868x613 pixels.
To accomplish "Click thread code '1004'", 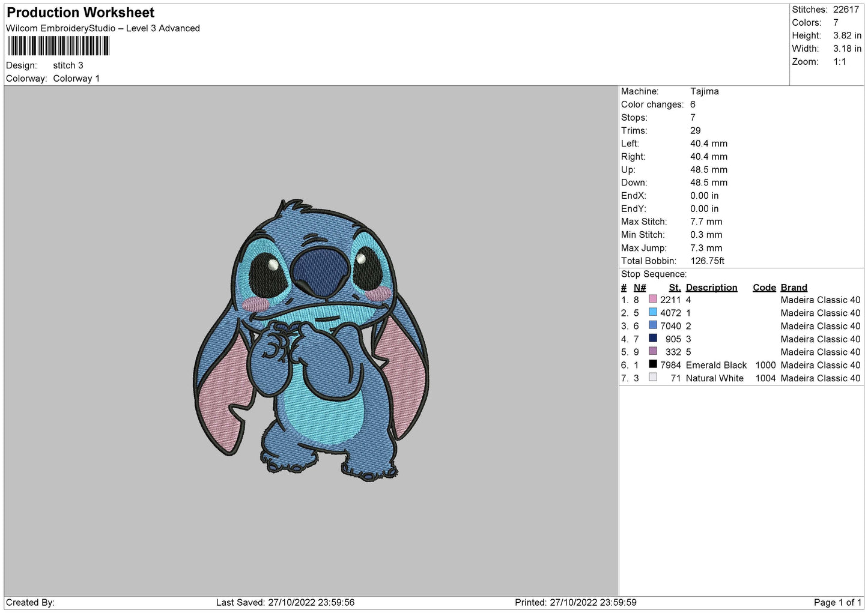I will [765, 378].
